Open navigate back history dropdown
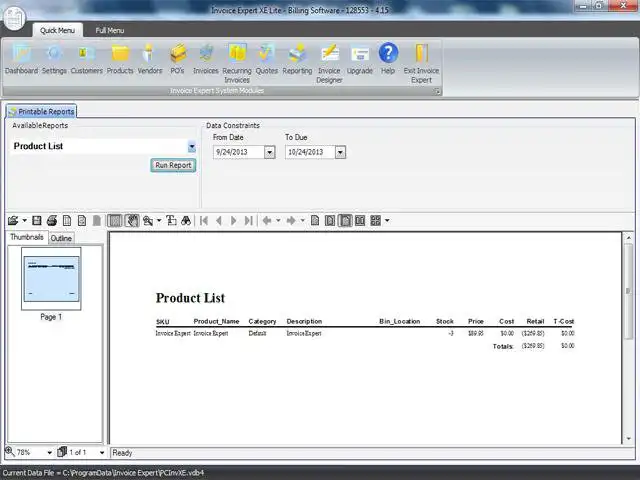The height and width of the screenshot is (480, 640). coord(278,221)
